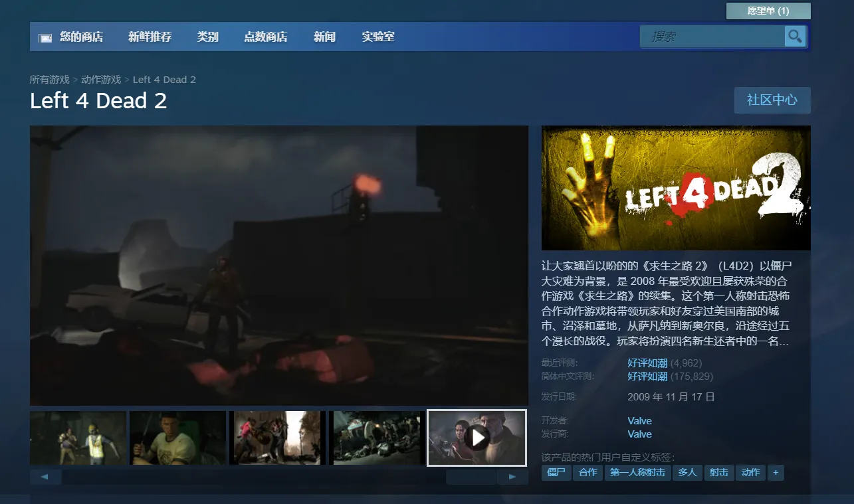854x504 pixels.
Task: Click the Left 4 Dead 2 banner image
Action: pyautogui.click(x=675, y=188)
